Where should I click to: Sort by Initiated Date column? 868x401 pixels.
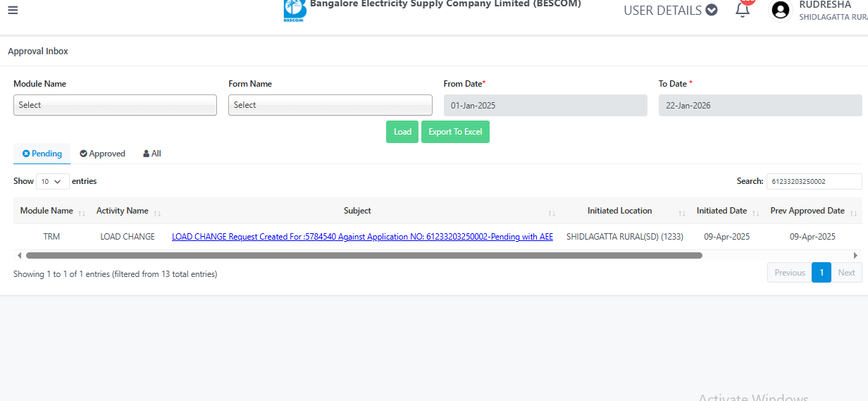727,211
